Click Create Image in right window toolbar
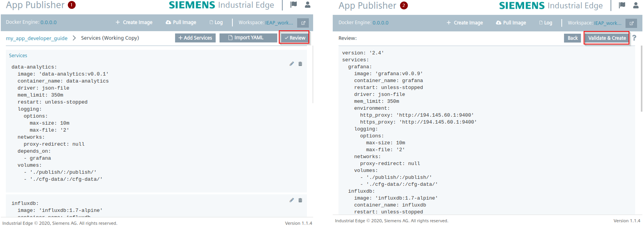This screenshot has width=644, height=230. click(465, 23)
